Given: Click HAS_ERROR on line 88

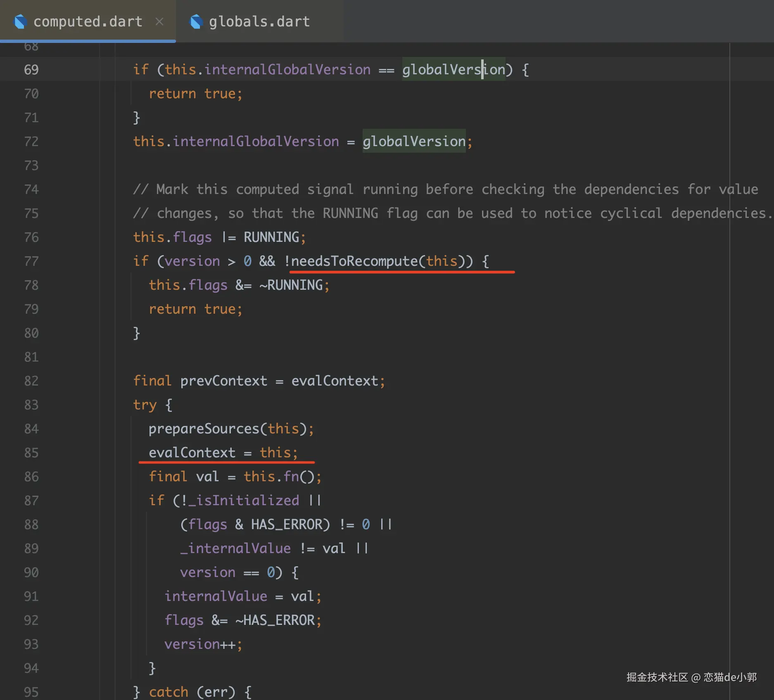Looking at the screenshot, I should pyautogui.click(x=287, y=525).
